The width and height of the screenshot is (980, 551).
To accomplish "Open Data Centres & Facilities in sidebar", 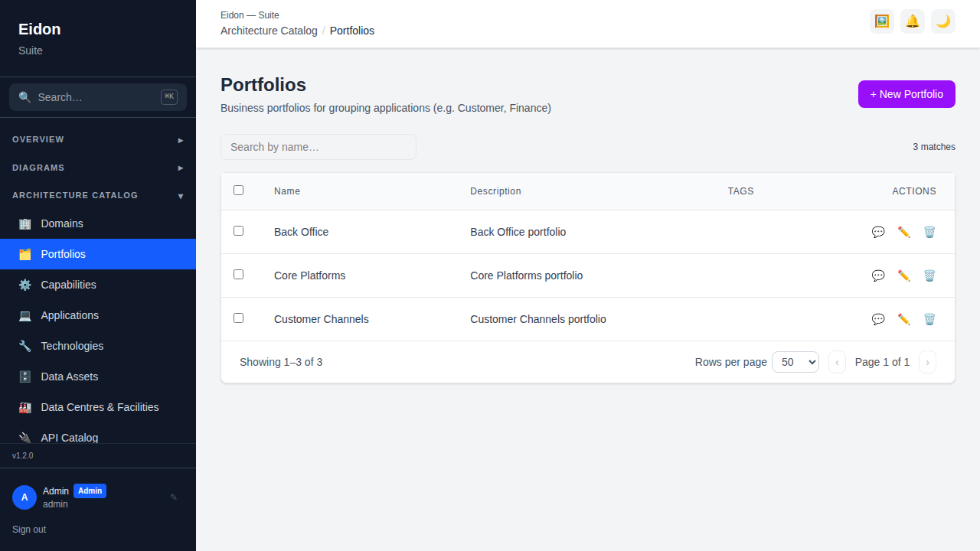I will [98, 407].
